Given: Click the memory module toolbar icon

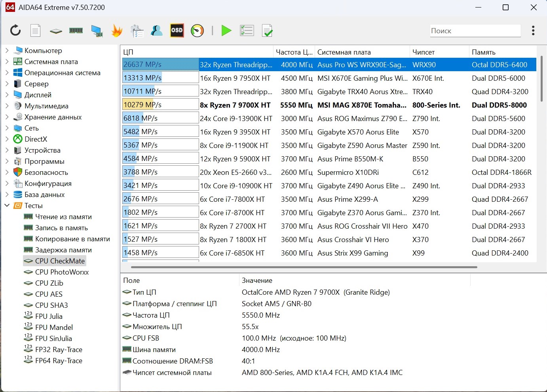Looking at the screenshot, I should 76,30.
